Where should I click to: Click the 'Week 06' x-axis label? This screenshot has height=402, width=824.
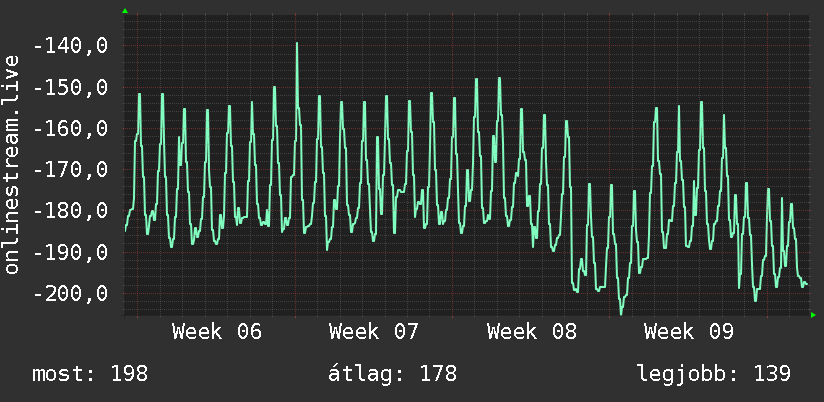[x=217, y=332]
